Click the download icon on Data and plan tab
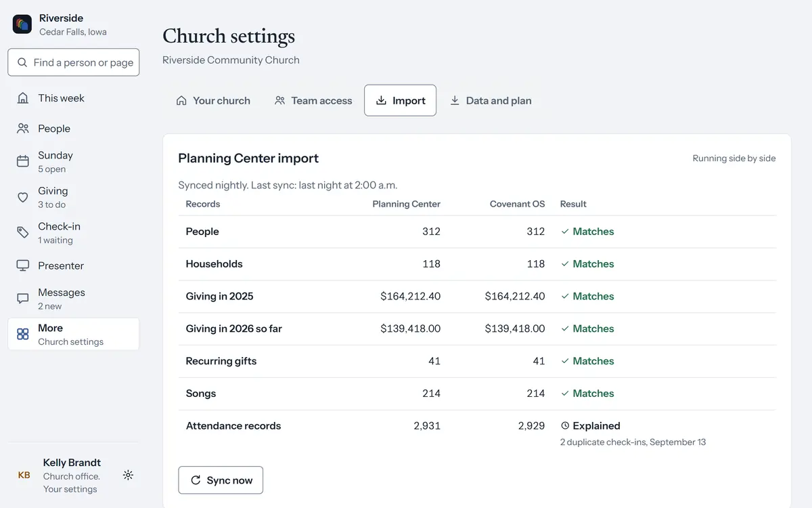The image size is (812, 508). coord(455,100)
